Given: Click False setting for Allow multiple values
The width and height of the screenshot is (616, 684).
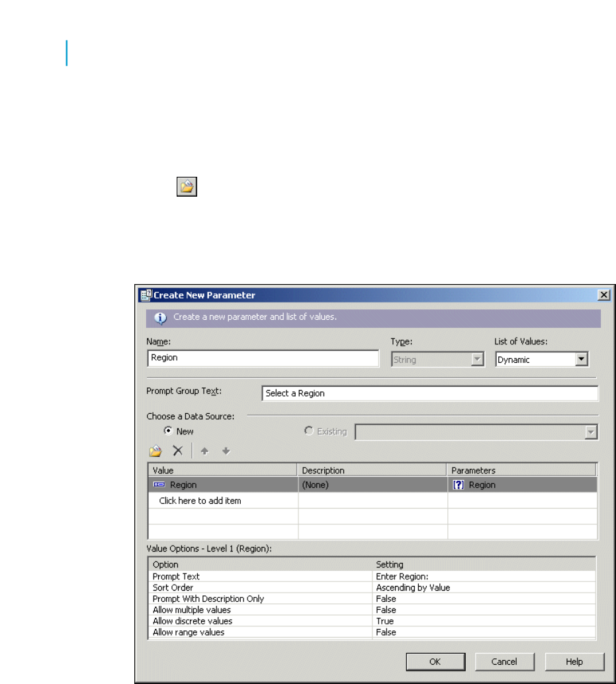Looking at the screenshot, I should (x=386, y=610).
